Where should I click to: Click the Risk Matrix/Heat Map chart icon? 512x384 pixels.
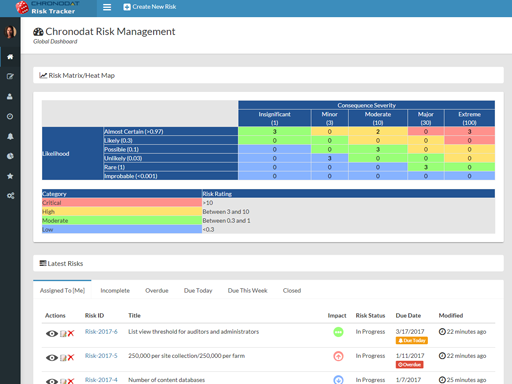point(43,75)
